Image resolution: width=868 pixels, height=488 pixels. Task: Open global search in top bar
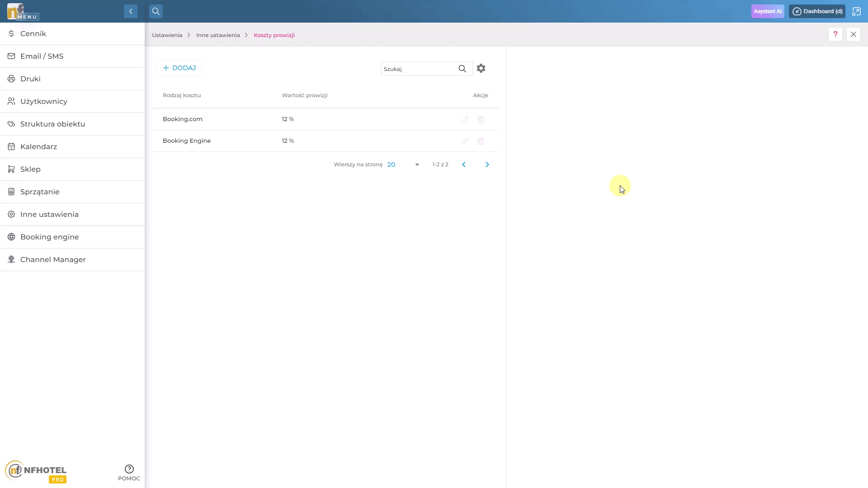pyautogui.click(x=156, y=11)
